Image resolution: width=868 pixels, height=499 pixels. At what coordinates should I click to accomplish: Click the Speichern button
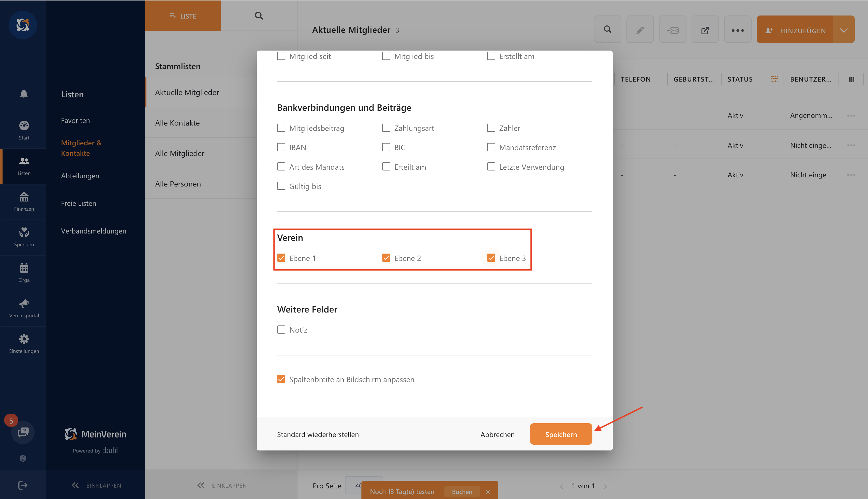pyautogui.click(x=561, y=434)
